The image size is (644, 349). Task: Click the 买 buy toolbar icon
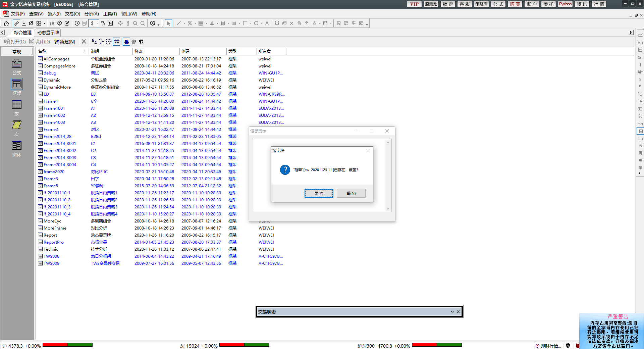338,23
